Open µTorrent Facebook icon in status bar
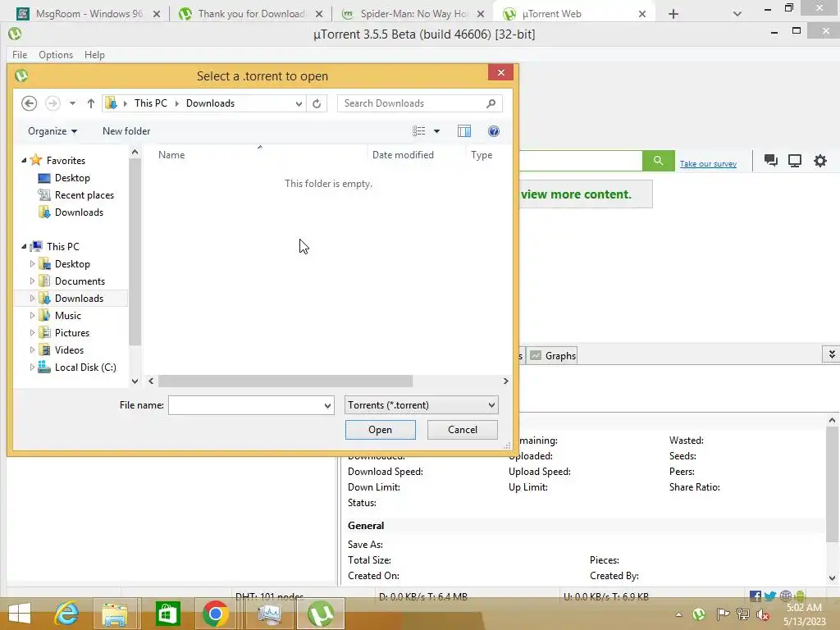 tap(756, 596)
